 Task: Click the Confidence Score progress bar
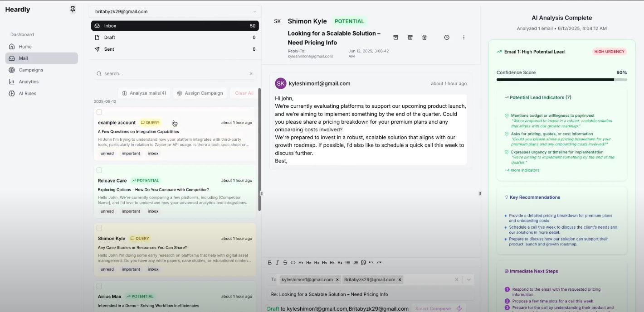pyautogui.click(x=561, y=80)
